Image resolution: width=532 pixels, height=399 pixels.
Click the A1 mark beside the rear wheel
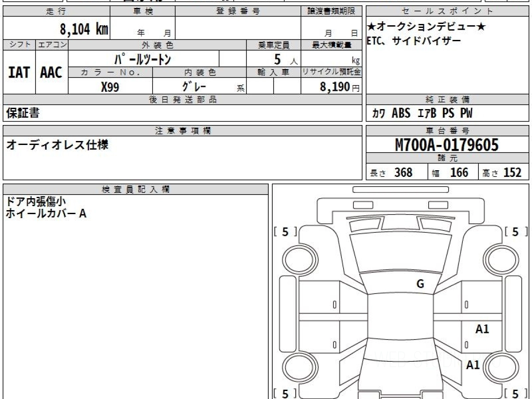coord(473,365)
